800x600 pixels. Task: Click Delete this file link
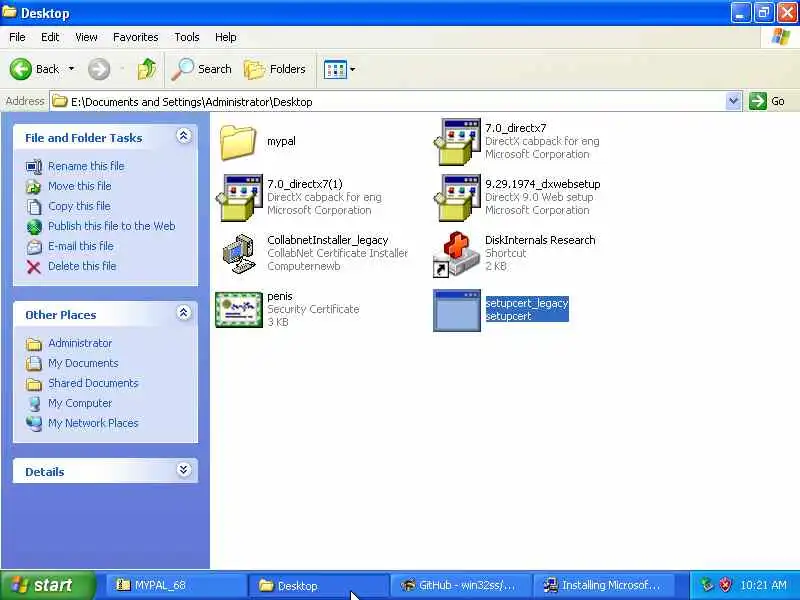(x=82, y=266)
